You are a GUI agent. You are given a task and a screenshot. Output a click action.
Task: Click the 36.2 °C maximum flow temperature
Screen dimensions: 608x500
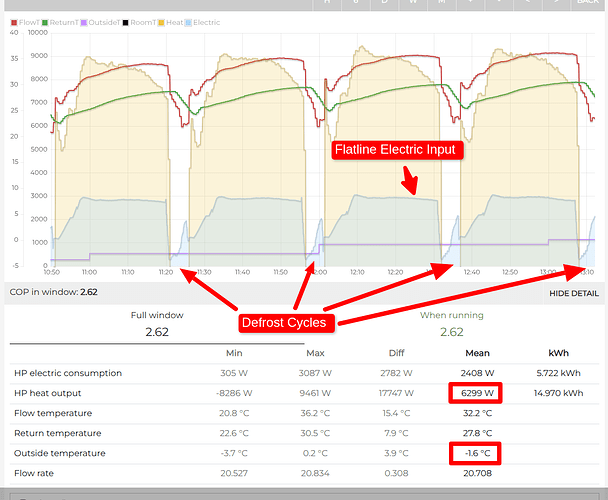click(x=315, y=413)
